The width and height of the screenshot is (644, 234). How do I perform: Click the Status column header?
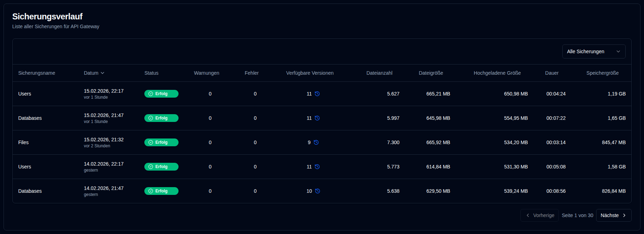[x=151, y=73]
